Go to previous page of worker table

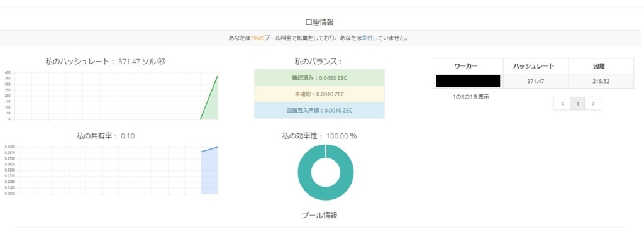pyautogui.click(x=562, y=104)
